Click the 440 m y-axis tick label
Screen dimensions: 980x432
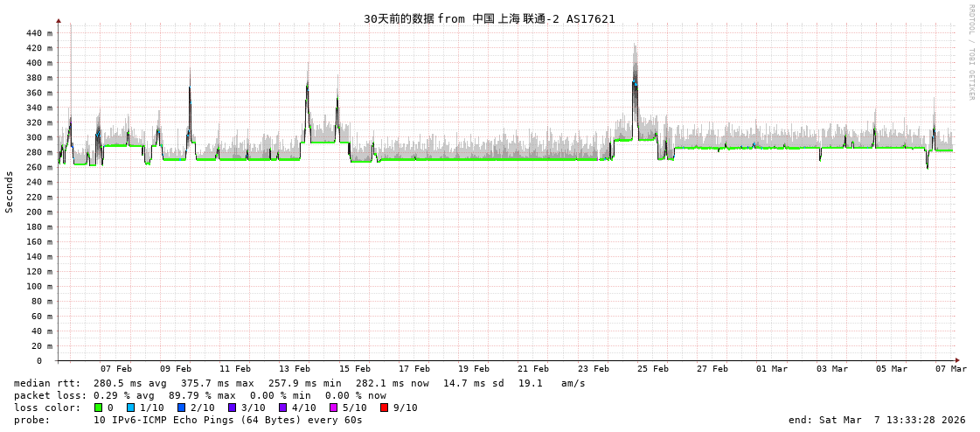38,33
